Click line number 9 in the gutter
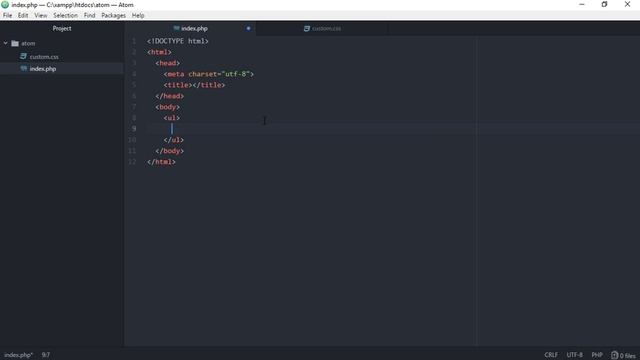 click(x=134, y=129)
